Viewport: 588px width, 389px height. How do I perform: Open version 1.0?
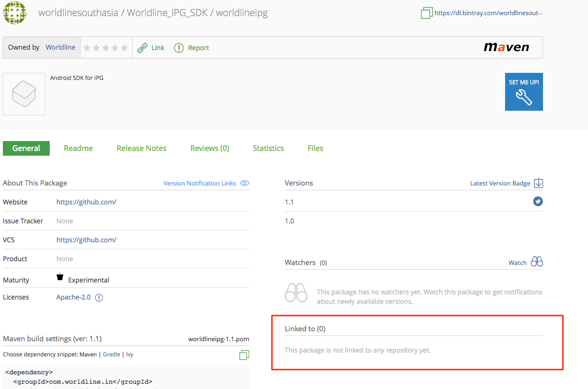[289, 221]
